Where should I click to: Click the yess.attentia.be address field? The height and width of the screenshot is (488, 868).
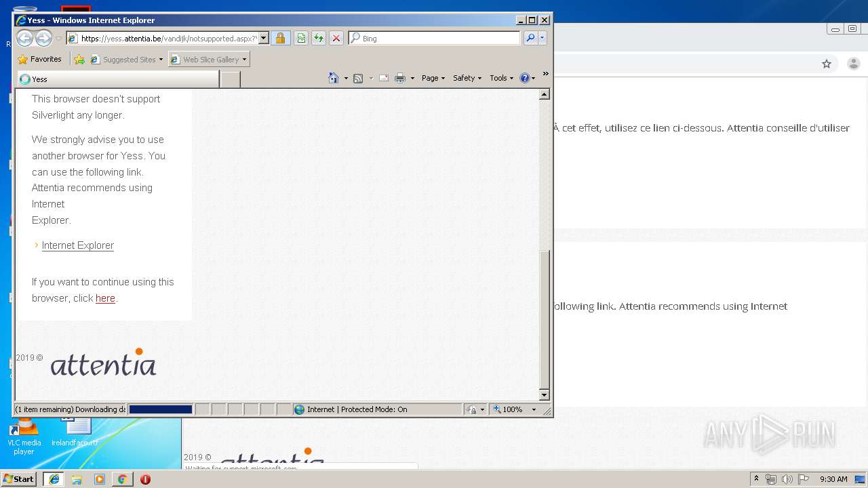[168, 39]
